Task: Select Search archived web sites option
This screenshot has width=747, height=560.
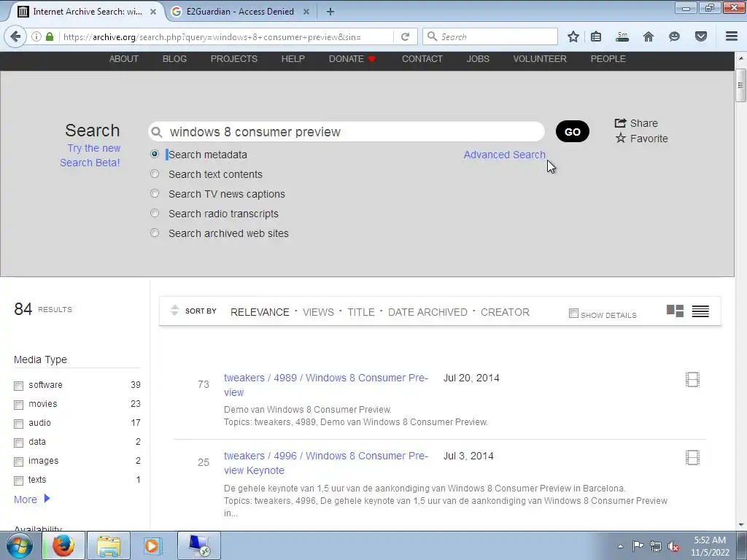Action: pyautogui.click(x=155, y=233)
